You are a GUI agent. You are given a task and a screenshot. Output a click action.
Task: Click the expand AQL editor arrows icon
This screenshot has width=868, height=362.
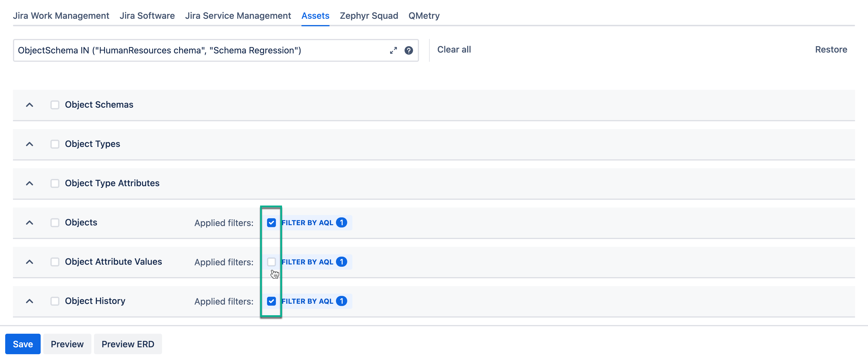click(x=393, y=50)
